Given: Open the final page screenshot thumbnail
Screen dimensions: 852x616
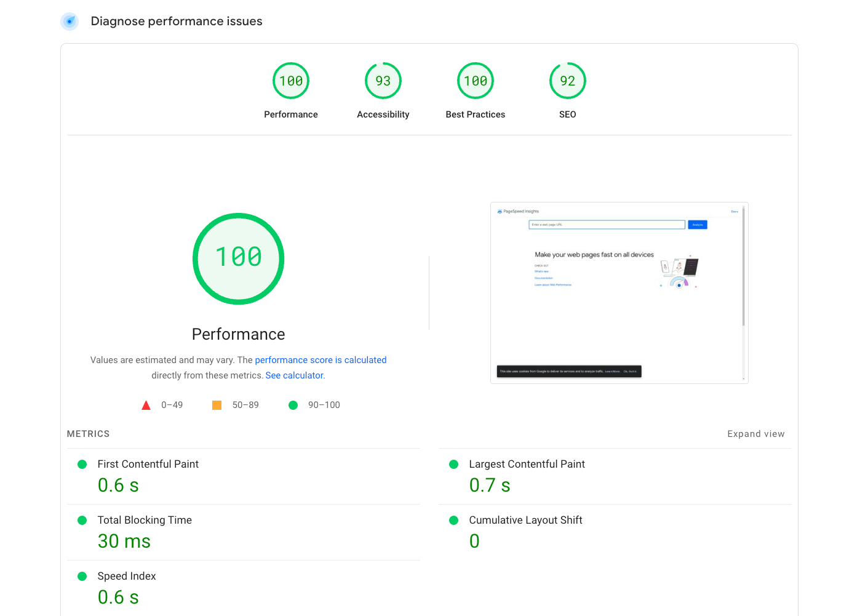Looking at the screenshot, I should coord(619,293).
